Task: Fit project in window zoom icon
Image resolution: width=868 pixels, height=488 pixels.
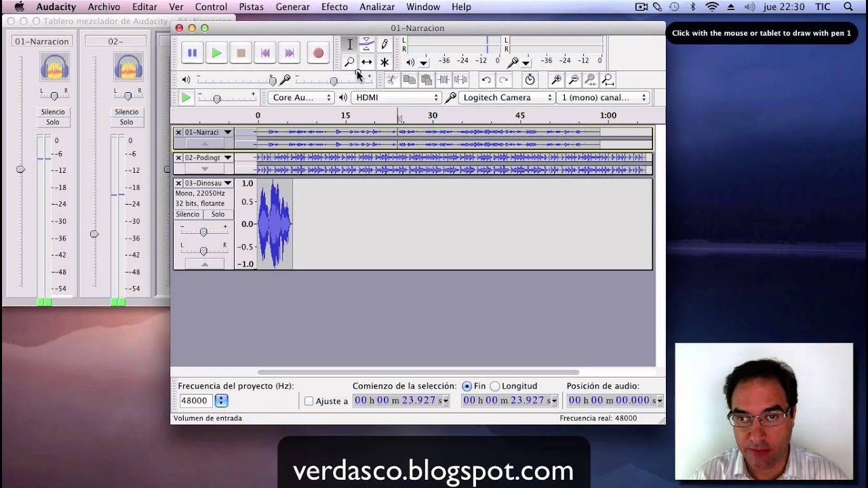Action: point(608,80)
